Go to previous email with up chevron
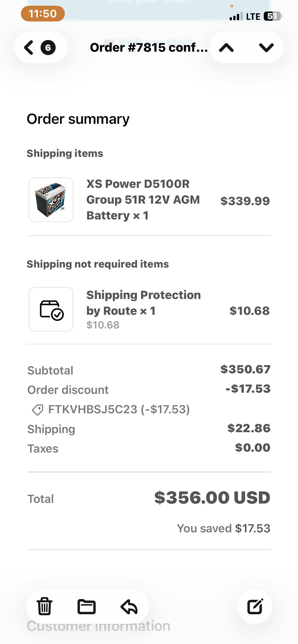298x644 pixels. [x=226, y=48]
